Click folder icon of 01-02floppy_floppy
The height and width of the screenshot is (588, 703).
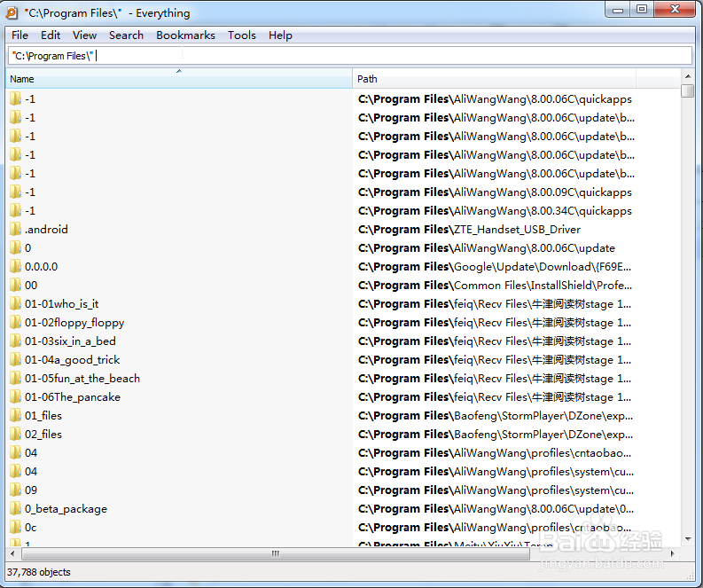click(x=15, y=323)
